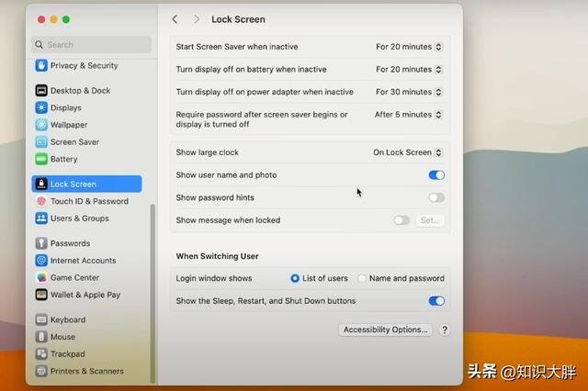The image size is (588, 391).
Task: Select the Desktop & Dock icon
Action: (x=41, y=90)
